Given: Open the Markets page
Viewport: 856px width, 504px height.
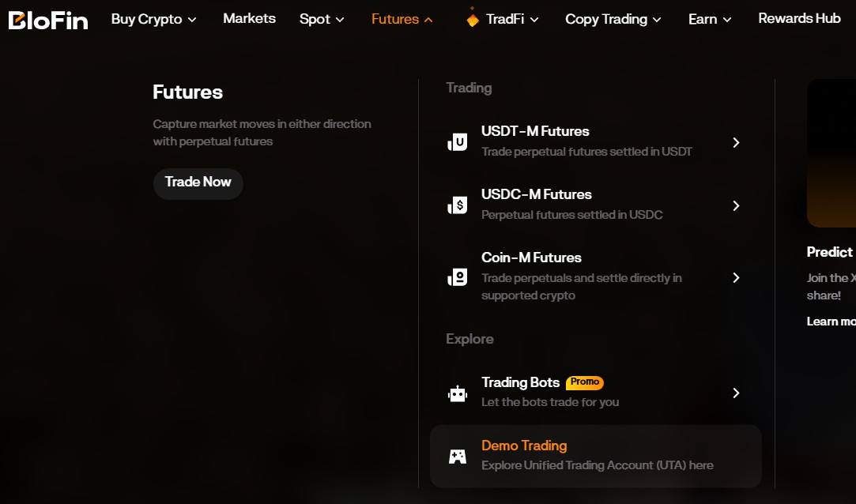Looking at the screenshot, I should pos(250,18).
